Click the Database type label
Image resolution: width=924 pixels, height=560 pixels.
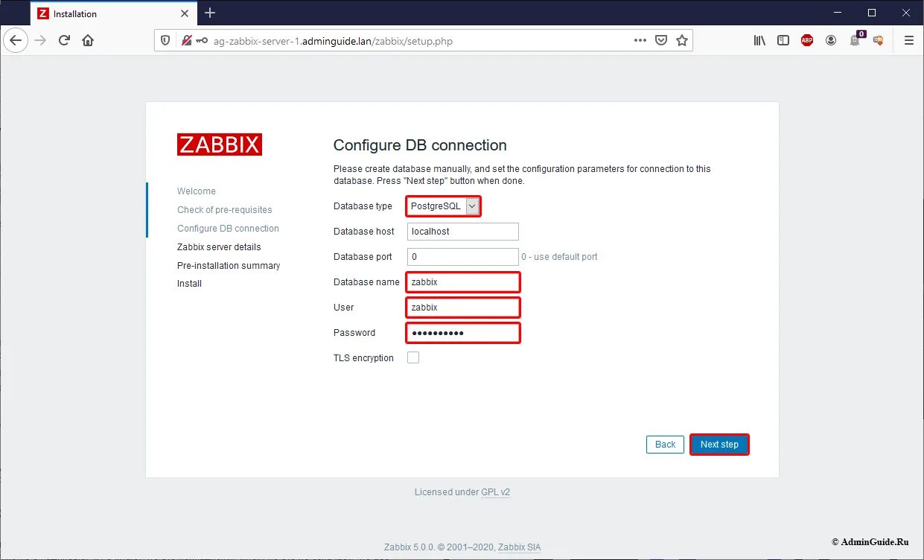click(x=363, y=206)
